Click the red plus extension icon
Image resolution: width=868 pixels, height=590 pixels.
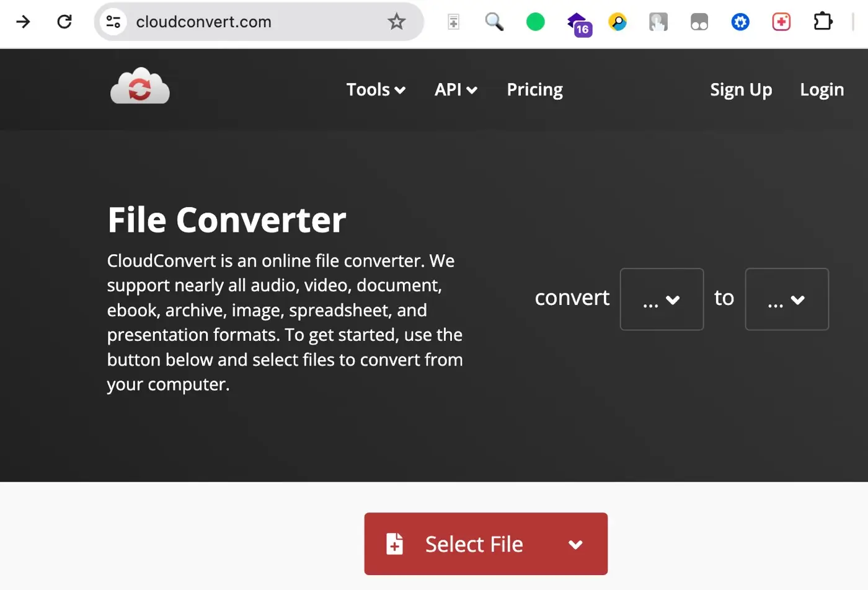tap(781, 22)
